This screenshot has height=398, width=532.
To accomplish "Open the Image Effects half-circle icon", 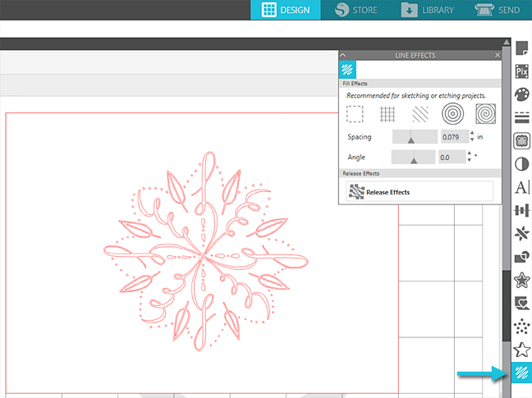I will point(522,164).
